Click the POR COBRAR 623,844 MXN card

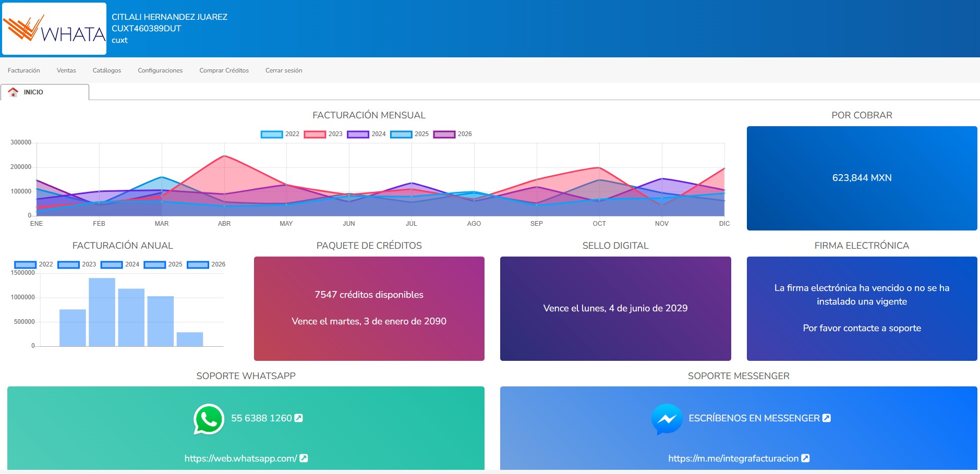tap(862, 178)
